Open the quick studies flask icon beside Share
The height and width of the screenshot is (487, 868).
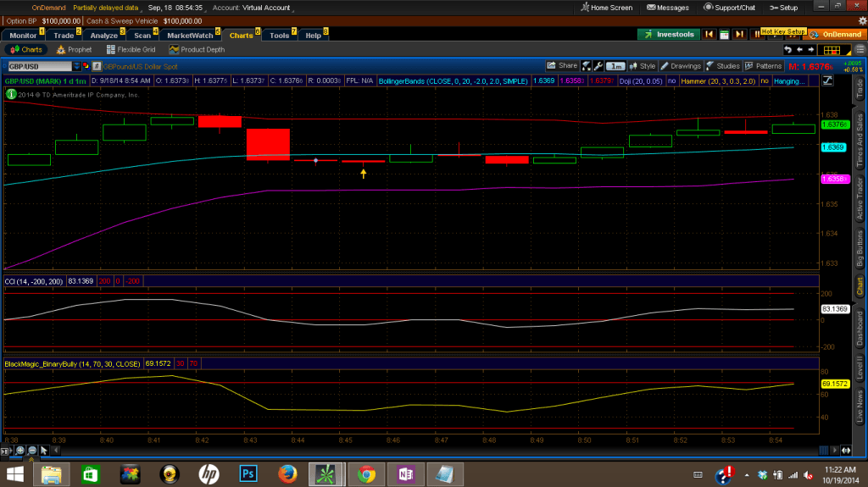click(587, 66)
